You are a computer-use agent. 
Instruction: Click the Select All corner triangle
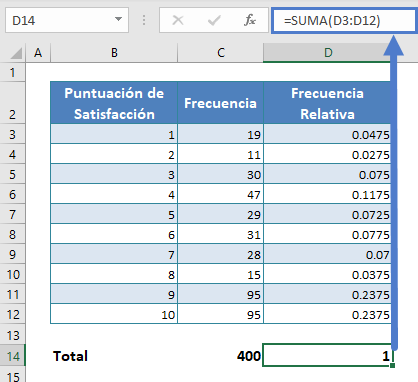(16, 53)
